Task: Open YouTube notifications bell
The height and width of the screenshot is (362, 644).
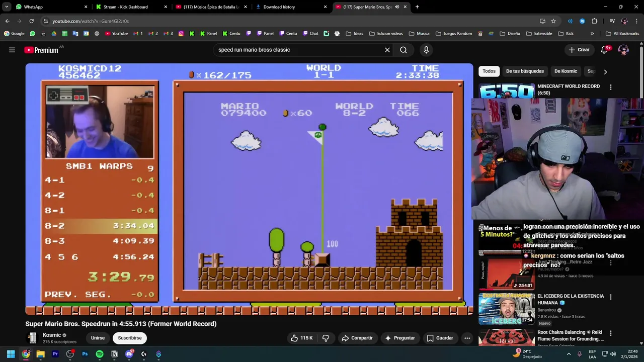Action: 605,50
